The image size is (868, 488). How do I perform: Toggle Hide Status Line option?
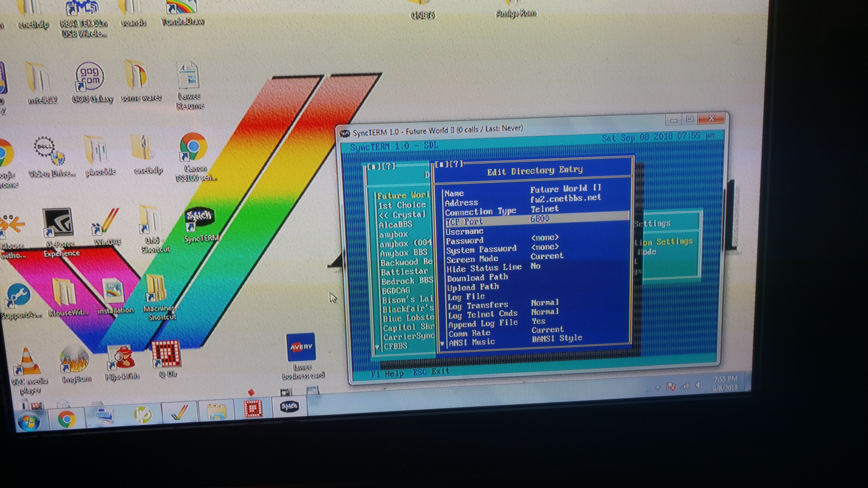pos(484,268)
